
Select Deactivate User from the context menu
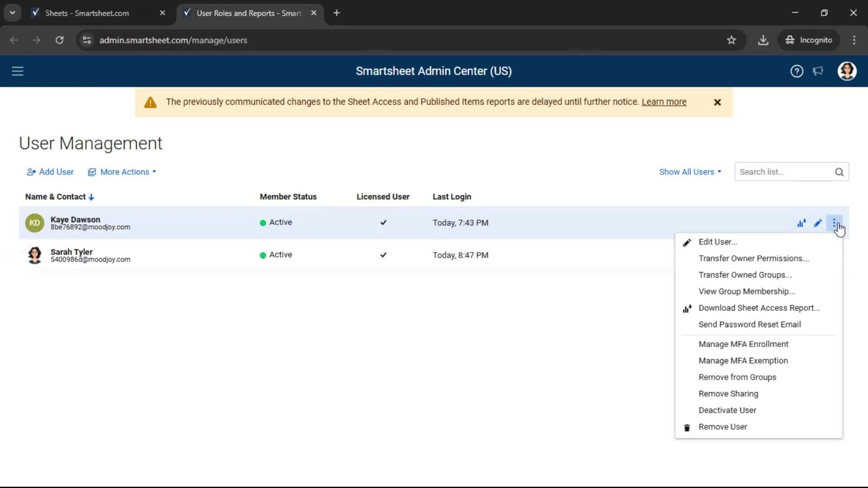coord(727,410)
